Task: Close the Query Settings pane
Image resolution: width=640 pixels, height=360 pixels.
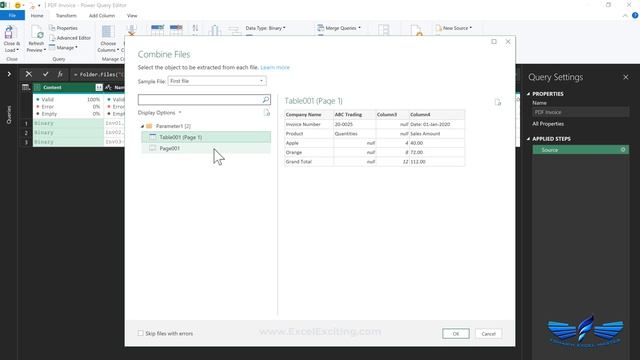Action: pos(626,77)
